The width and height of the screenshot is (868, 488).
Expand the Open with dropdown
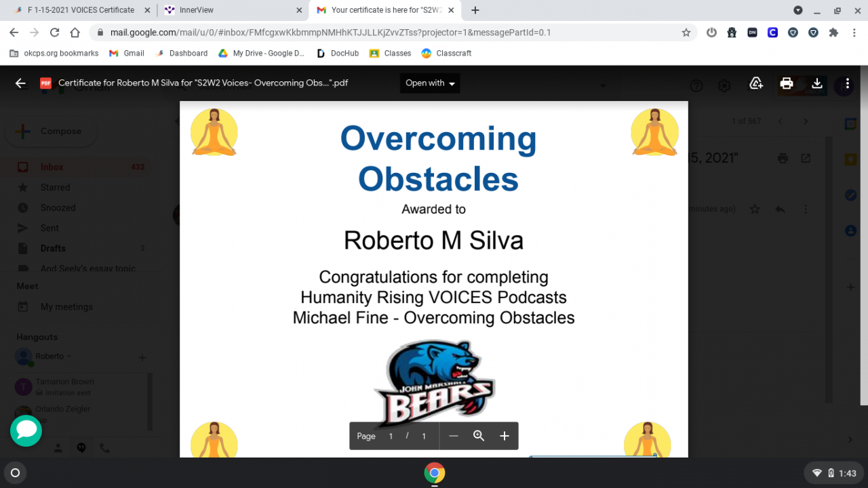point(430,83)
